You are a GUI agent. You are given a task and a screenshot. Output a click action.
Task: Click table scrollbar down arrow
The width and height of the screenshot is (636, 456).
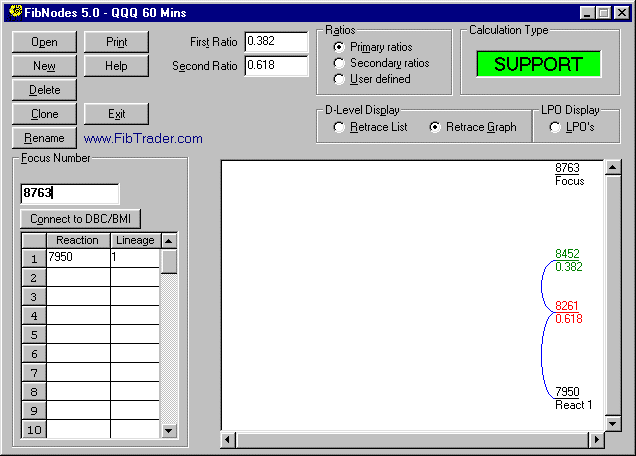[x=169, y=430]
